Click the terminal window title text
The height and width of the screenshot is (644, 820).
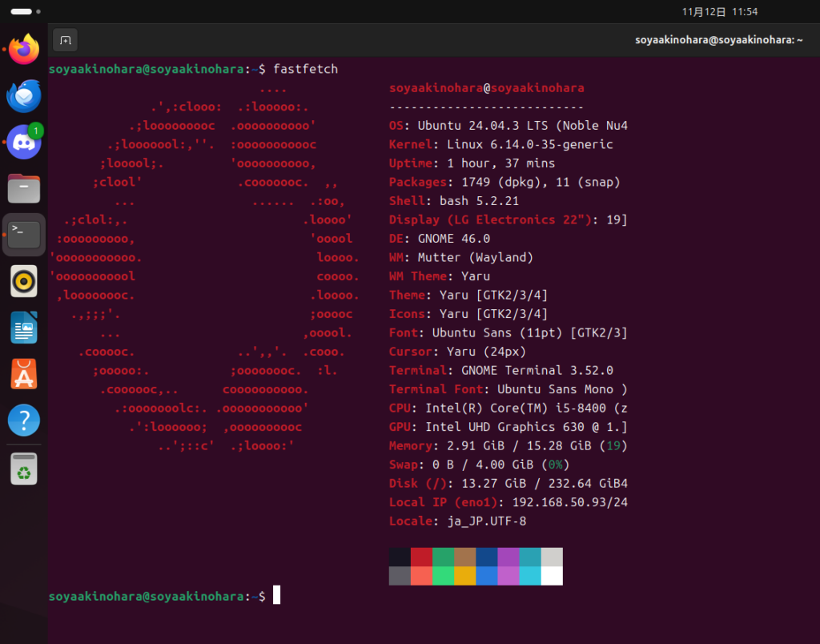[x=718, y=40]
